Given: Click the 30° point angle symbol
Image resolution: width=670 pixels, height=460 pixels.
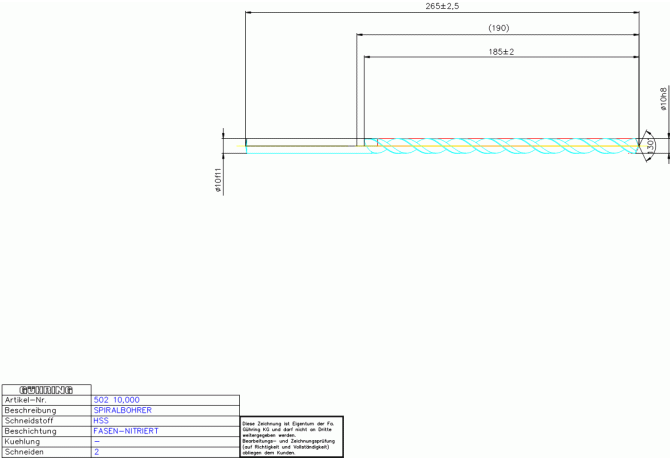Looking at the screenshot, I should click(x=650, y=146).
